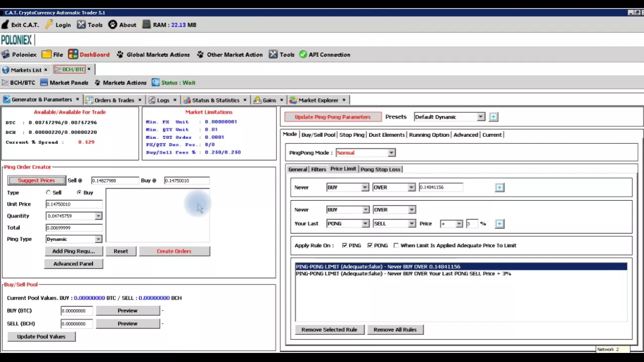Image resolution: width=644 pixels, height=362 pixels.
Task: Click the Exit C.A.T. icon
Action: click(5, 25)
